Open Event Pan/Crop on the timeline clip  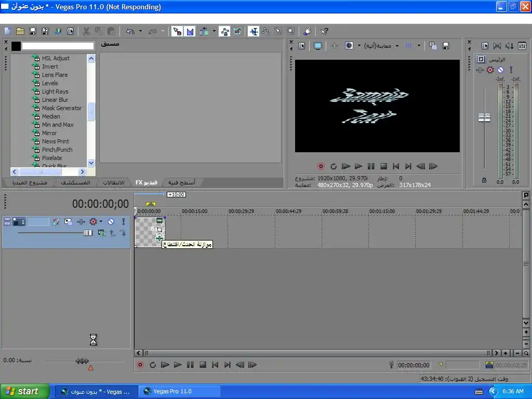point(159,229)
